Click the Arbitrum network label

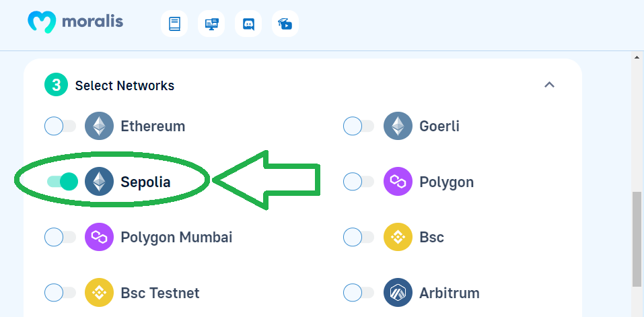(450, 293)
